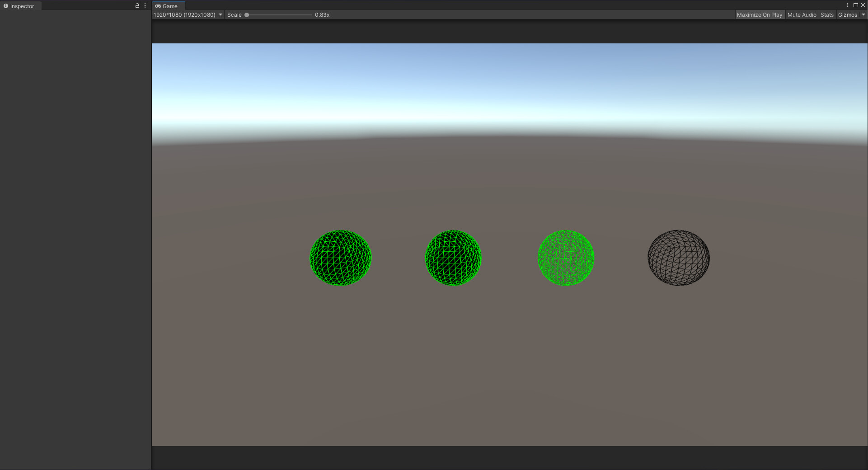Toggle the Stats overlay
The image size is (868, 470).
[x=827, y=15]
